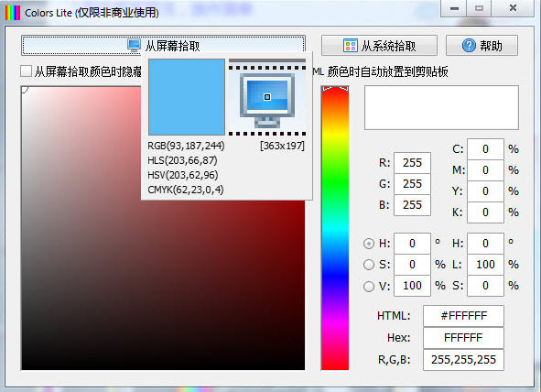
Task: Click the G value field showing 255
Action: 412,184
